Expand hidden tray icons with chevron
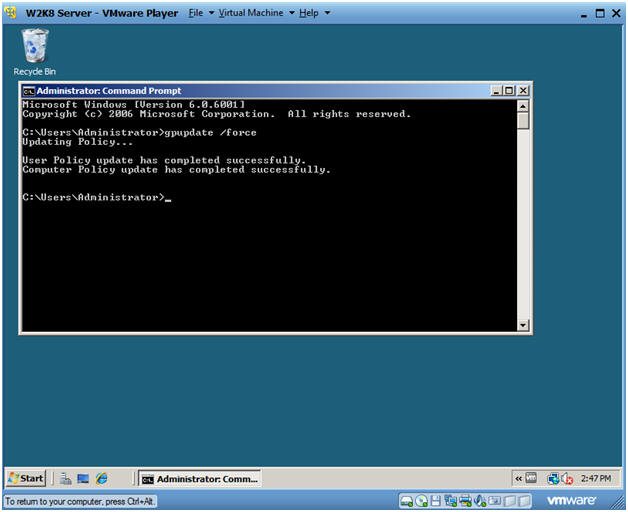This screenshot has height=512, width=628. click(518, 478)
